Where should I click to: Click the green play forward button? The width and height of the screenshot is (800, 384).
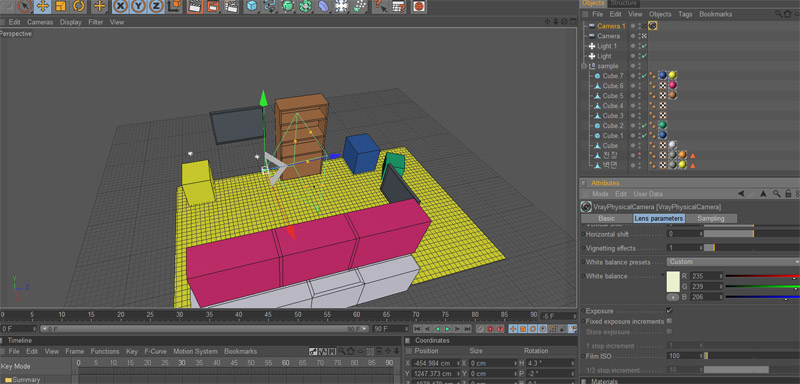pos(447,329)
